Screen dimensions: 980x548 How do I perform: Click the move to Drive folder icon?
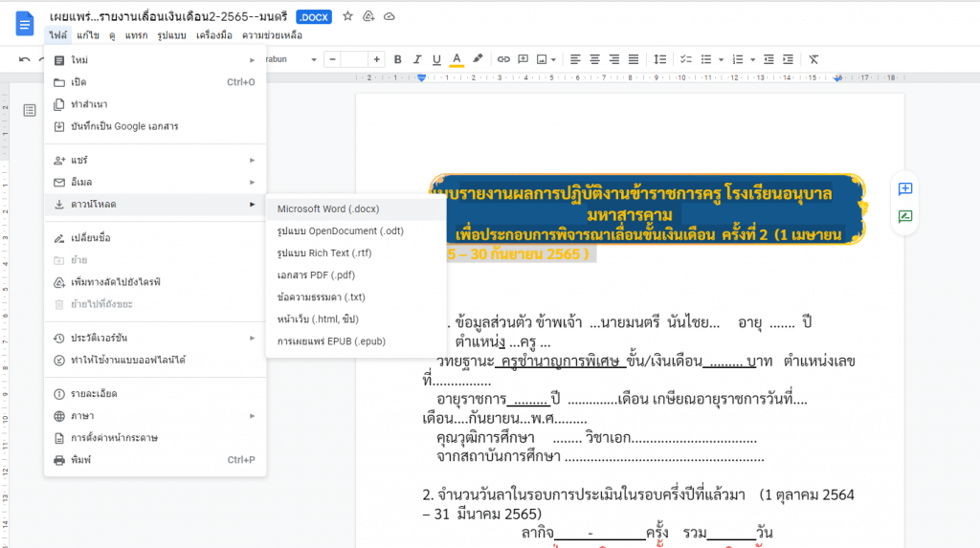(x=368, y=16)
